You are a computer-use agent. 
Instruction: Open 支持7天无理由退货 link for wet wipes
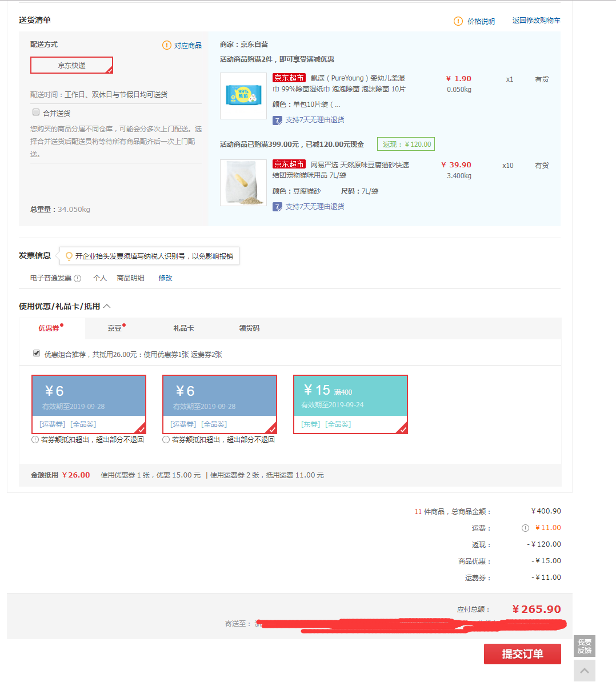point(315,120)
